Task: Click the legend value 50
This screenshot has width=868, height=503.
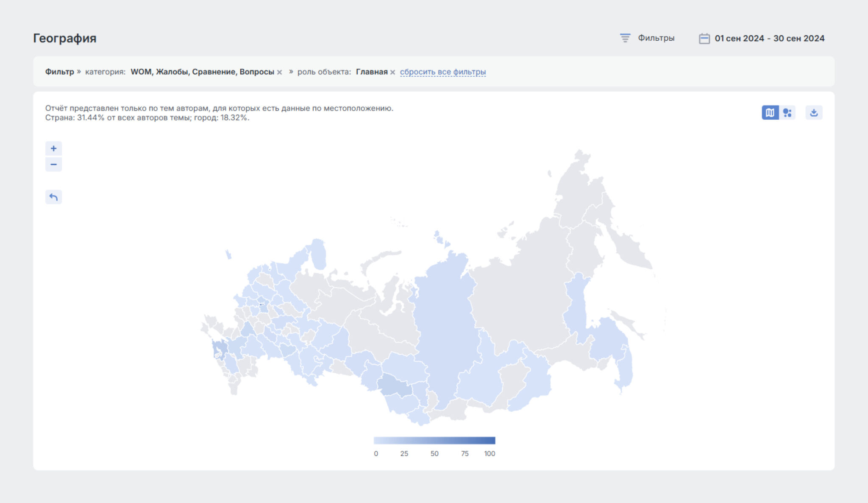Action: pyautogui.click(x=434, y=453)
